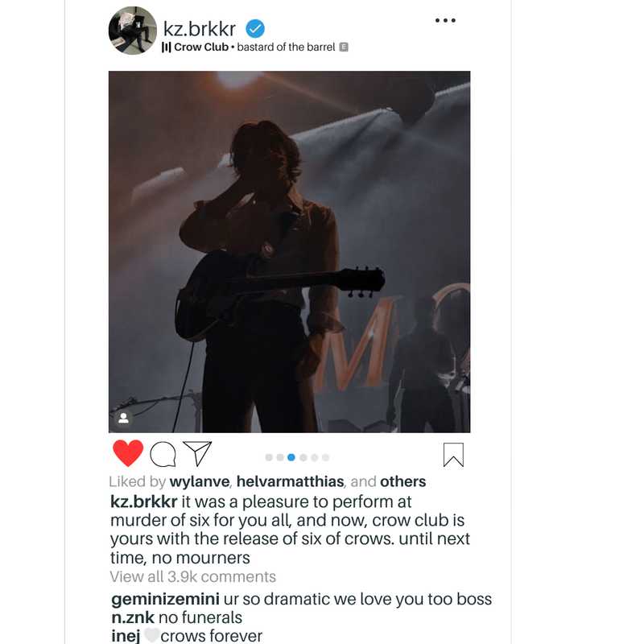This screenshot has height=644, width=644.
Task: Click the explicit E badge
Action: click(x=344, y=47)
